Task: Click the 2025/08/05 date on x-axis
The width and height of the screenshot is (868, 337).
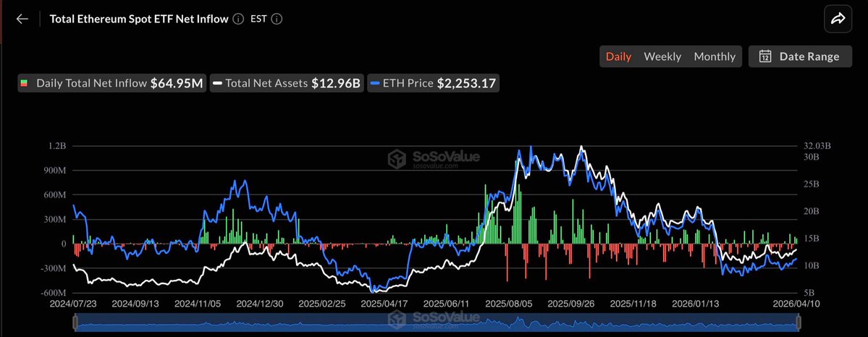Action: 510,305
